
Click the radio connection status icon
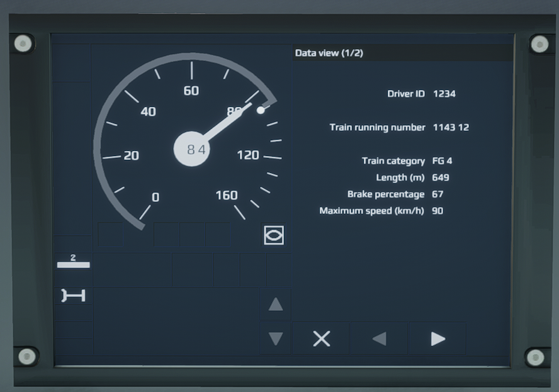pyautogui.click(x=73, y=295)
